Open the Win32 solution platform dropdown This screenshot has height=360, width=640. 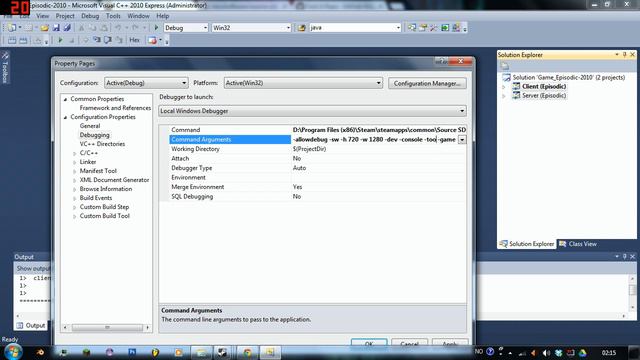coord(251,28)
